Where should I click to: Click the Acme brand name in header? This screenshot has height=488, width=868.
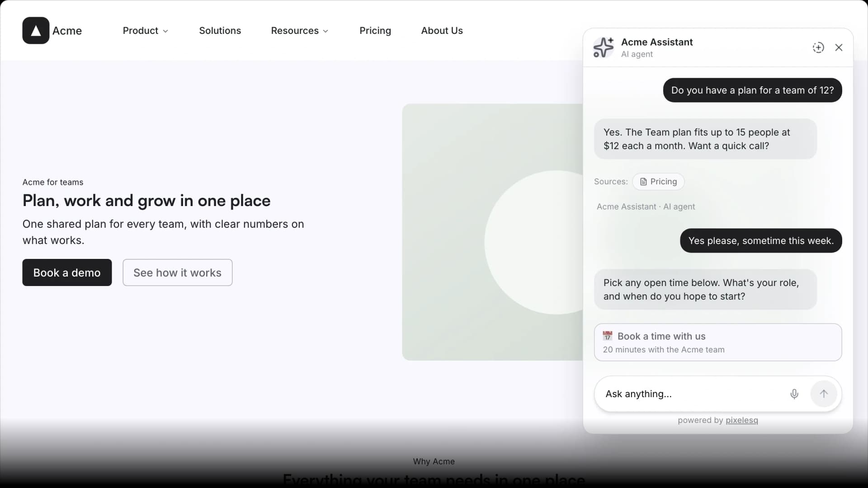67,31
